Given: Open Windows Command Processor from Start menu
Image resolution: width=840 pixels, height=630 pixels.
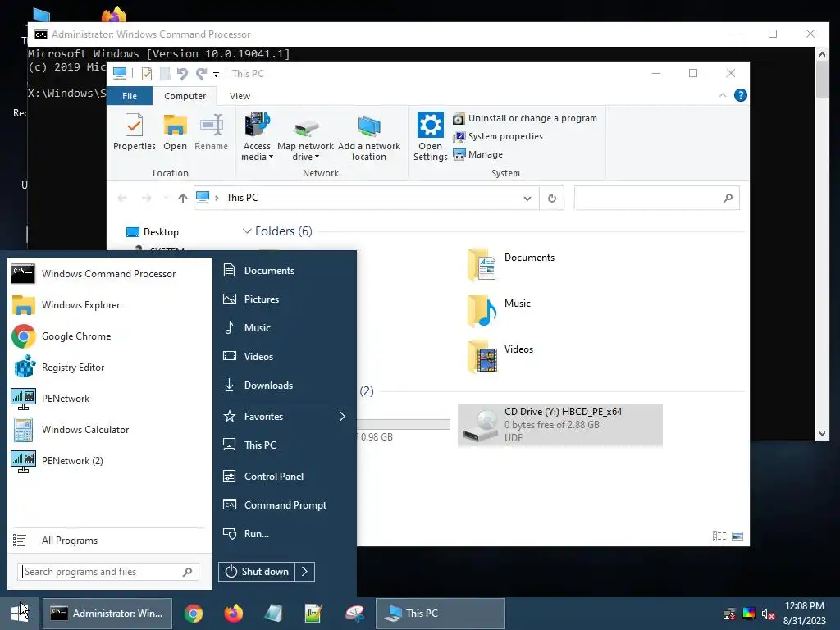Looking at the screenshot, I should click(109, 274).
